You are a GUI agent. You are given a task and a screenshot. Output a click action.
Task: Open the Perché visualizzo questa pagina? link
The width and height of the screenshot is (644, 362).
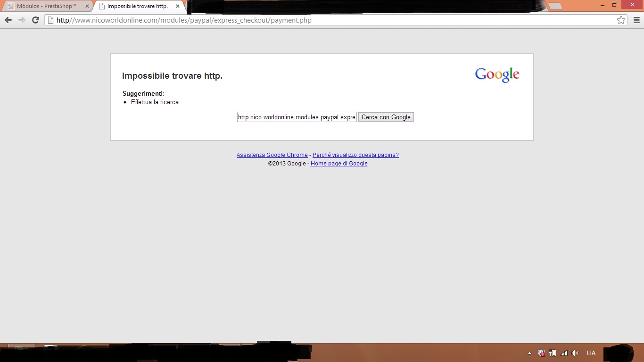[355, 155]
